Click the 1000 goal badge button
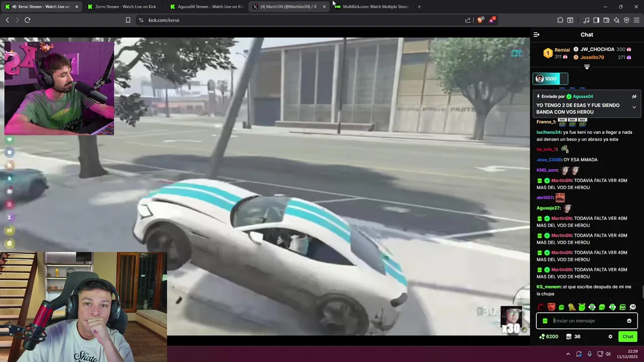This screenshot has width=644, height=362. click(x=550, y=79)
